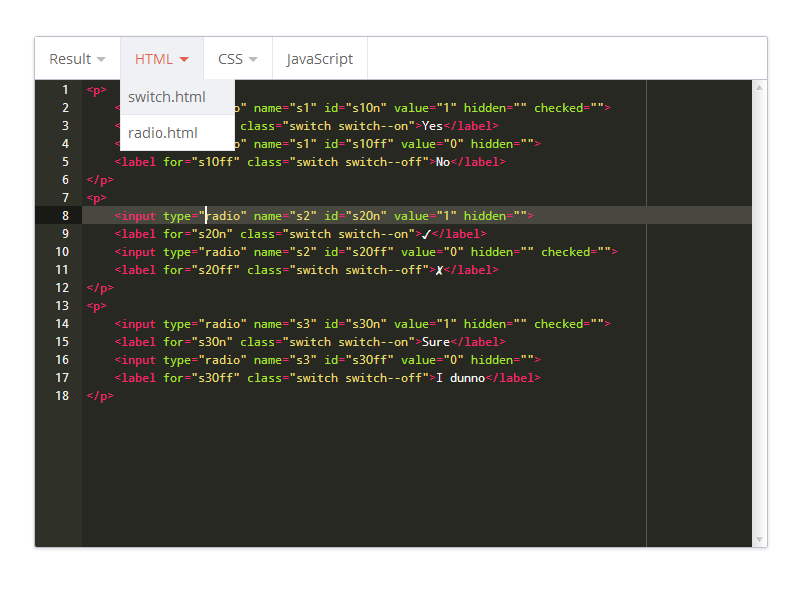Collapse the HTML dropdown using its red caret
Screen dimensions: 800x600
click(184, 60)
